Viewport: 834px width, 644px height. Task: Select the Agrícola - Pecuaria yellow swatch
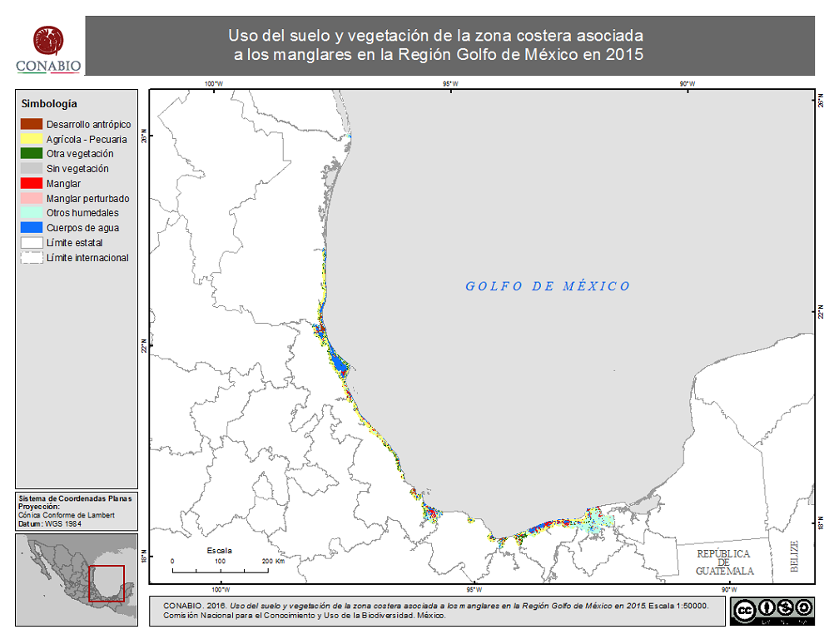coord(32,139)
